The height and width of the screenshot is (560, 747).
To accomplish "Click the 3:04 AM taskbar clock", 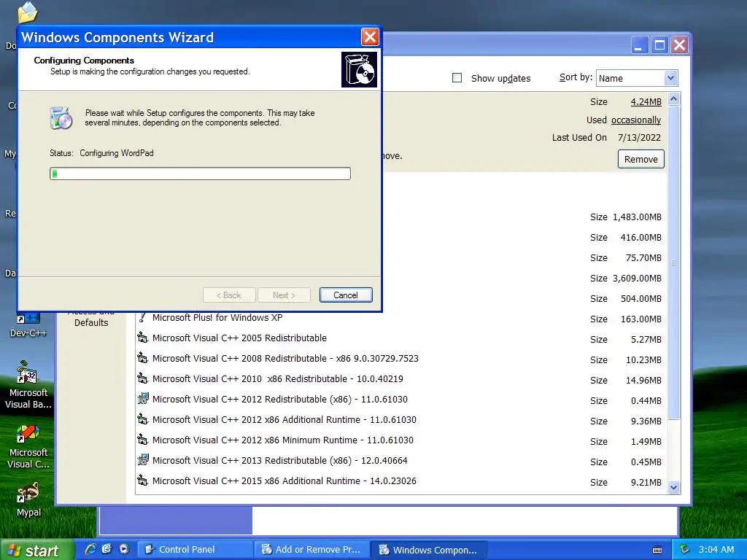I will (716, 550).
